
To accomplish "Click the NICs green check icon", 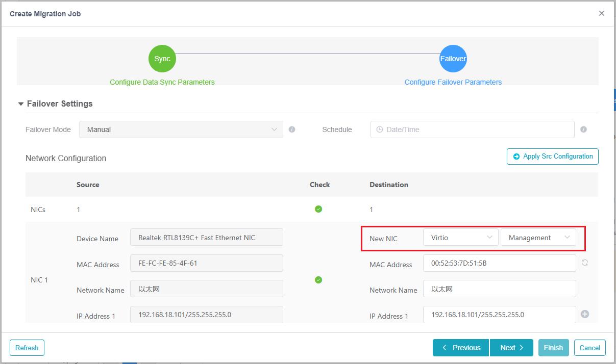I will [x=318, y=209].
